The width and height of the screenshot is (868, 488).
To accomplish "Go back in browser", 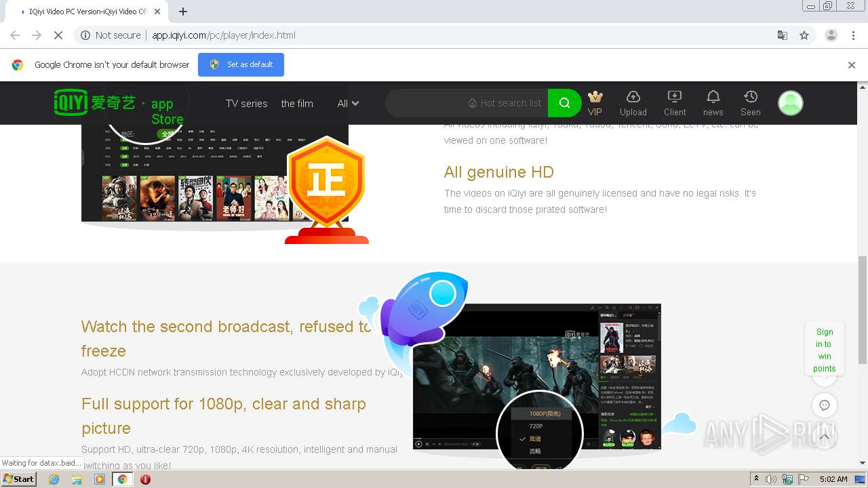I will pos(15,35).
